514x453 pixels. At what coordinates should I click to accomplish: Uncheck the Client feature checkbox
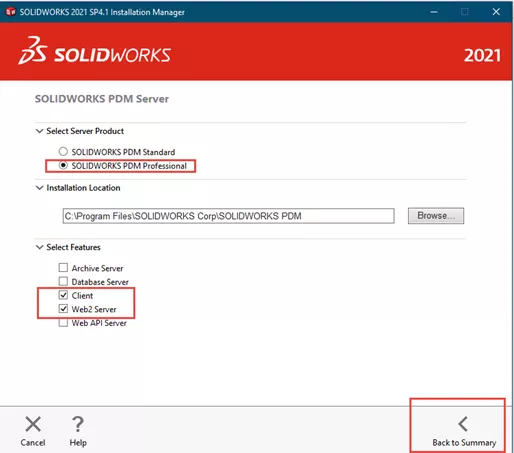(x=63, y=295)
